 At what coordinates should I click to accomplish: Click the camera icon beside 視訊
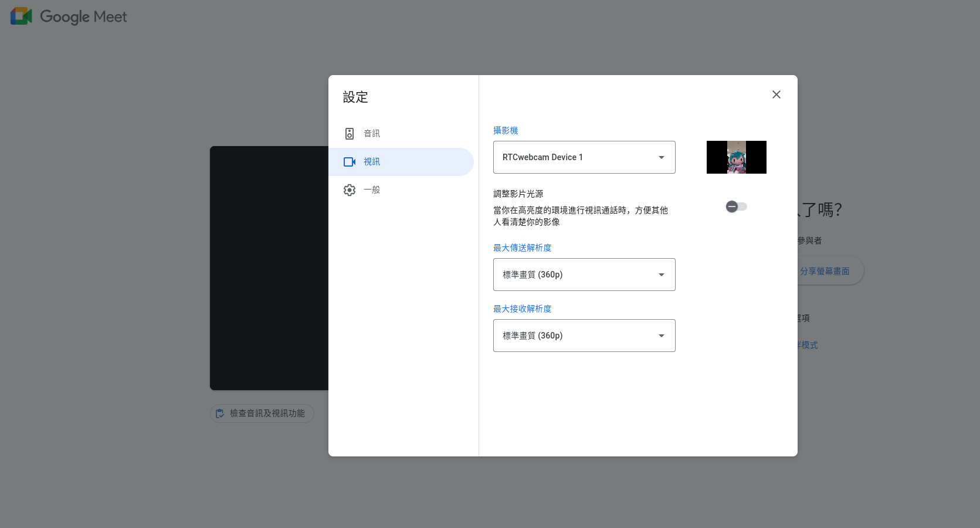(x=350, y=162)
